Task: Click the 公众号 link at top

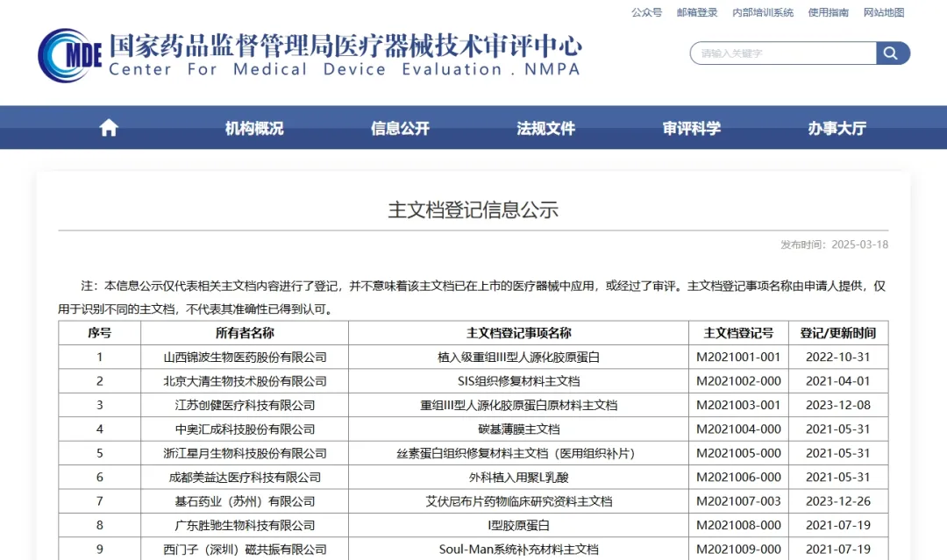Action: (646, 12)
